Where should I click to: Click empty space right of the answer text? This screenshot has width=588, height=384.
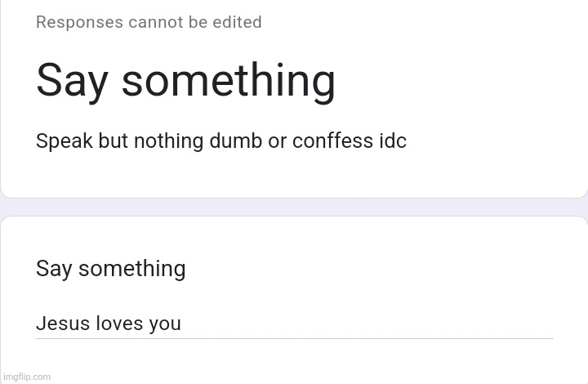[x=367, y=324]
